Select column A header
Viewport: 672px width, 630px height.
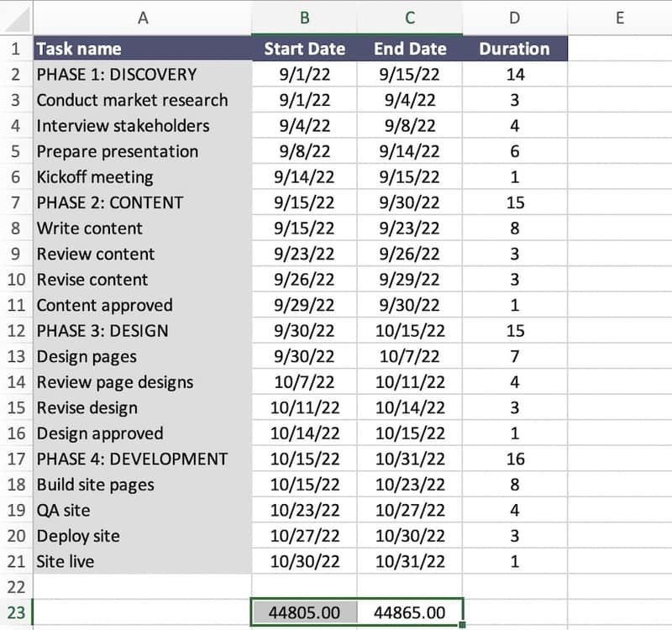(x=141, y=17)
